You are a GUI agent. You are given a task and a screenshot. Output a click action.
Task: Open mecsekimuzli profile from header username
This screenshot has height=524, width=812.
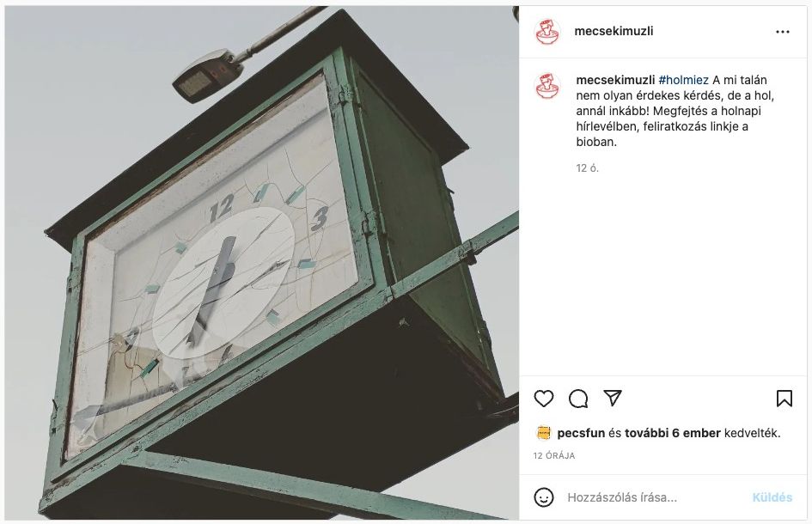click(x=614, y=31)
